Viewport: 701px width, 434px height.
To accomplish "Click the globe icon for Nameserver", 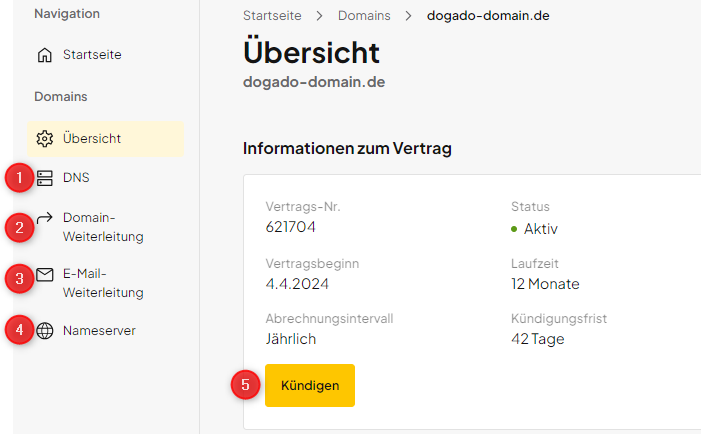I will point(44,331).
